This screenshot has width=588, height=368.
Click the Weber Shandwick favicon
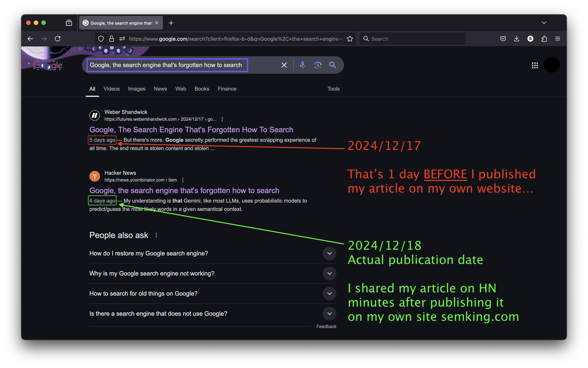(95, 115)
